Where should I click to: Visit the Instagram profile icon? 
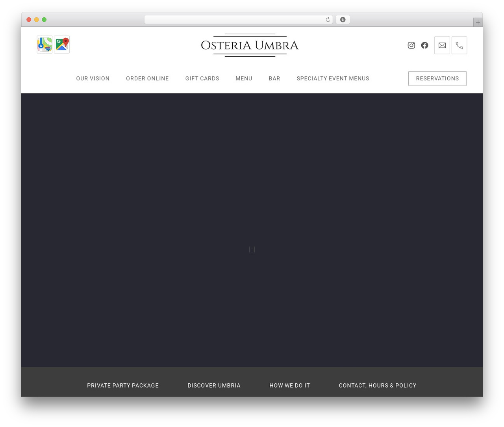[x=411, y=45]
